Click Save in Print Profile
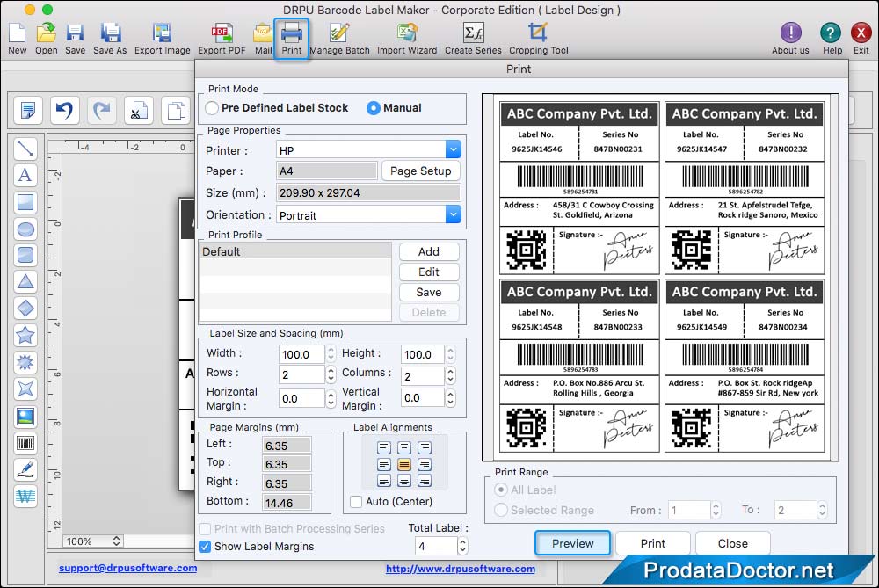The width and height of the screenshot is (879, 588). [x=429, y=292]
